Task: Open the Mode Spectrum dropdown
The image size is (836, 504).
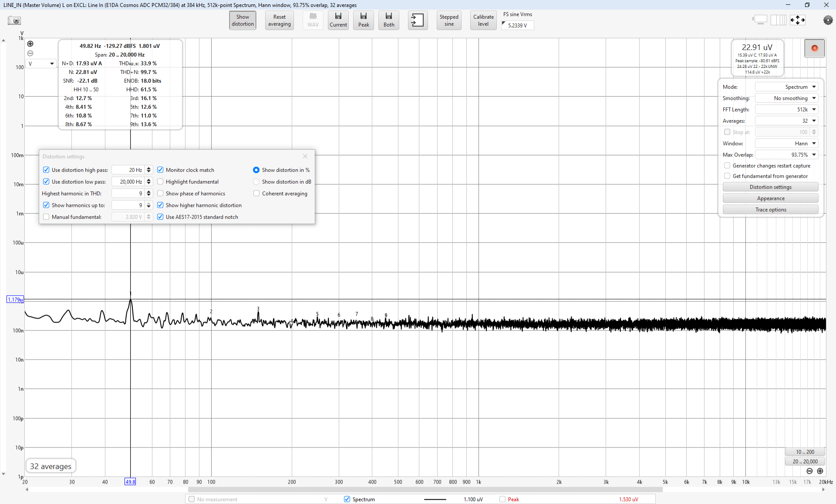Action: pyautogui.click(x=786, y=87)
